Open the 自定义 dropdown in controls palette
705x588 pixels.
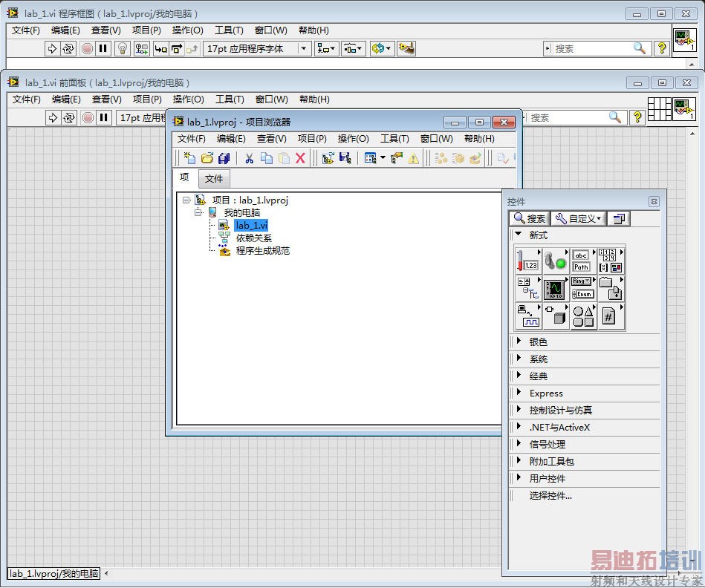(x=579, y=218)
